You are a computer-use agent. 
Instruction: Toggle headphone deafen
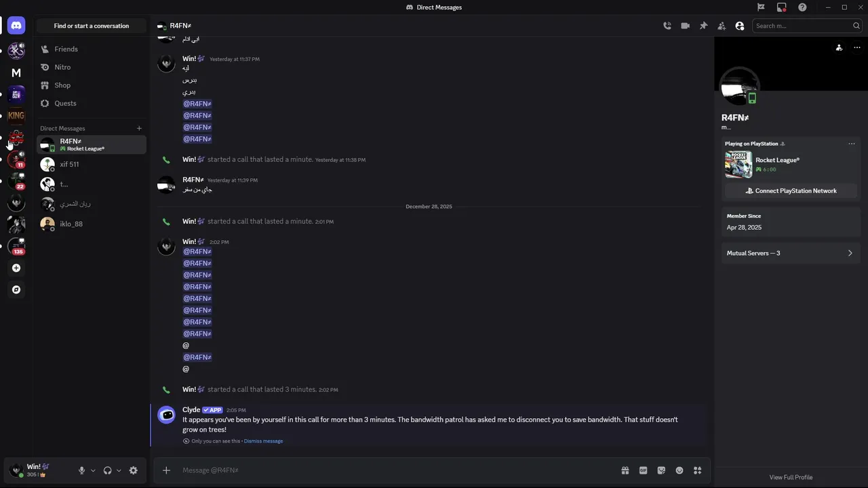pos(107,470)
